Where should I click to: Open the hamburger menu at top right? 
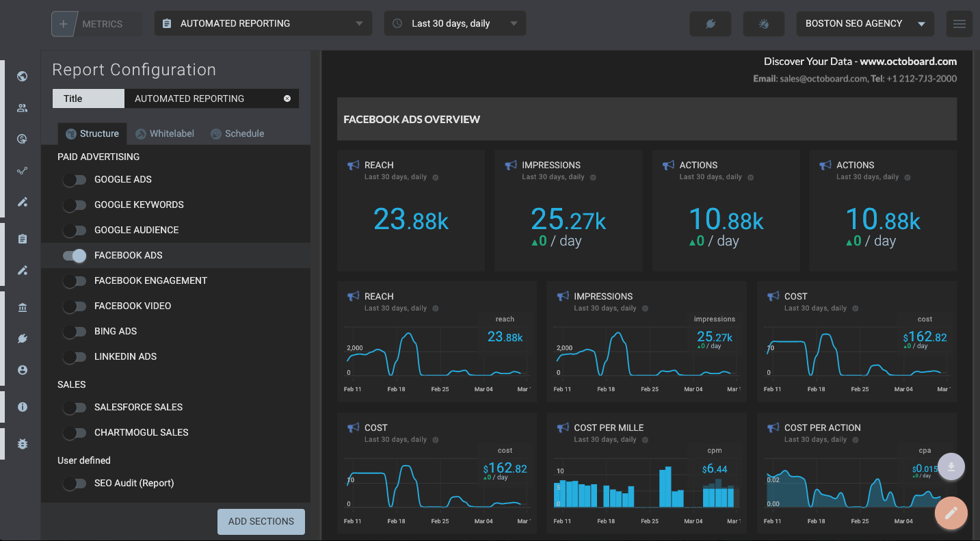coord(959,24)
